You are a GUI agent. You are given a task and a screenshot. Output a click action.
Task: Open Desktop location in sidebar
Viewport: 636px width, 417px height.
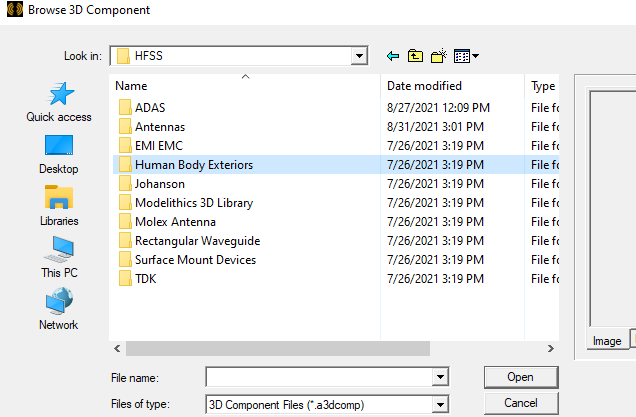[x=59, y=155]
